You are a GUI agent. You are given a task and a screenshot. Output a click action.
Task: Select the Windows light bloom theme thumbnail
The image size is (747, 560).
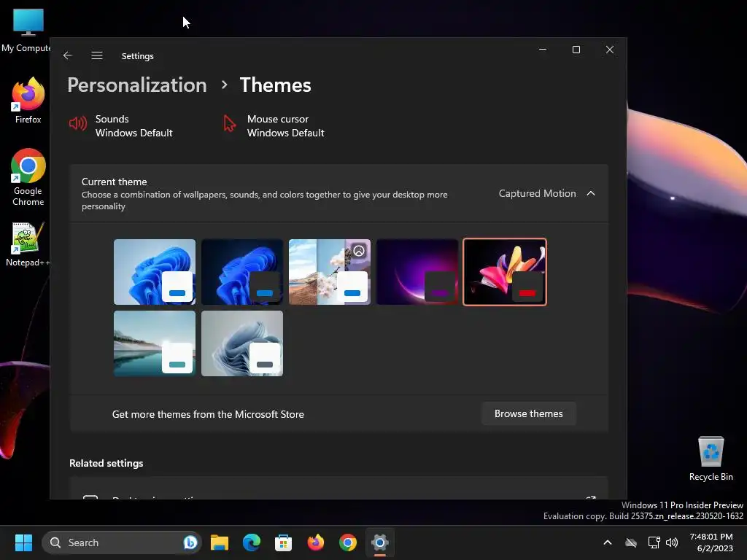155,272
